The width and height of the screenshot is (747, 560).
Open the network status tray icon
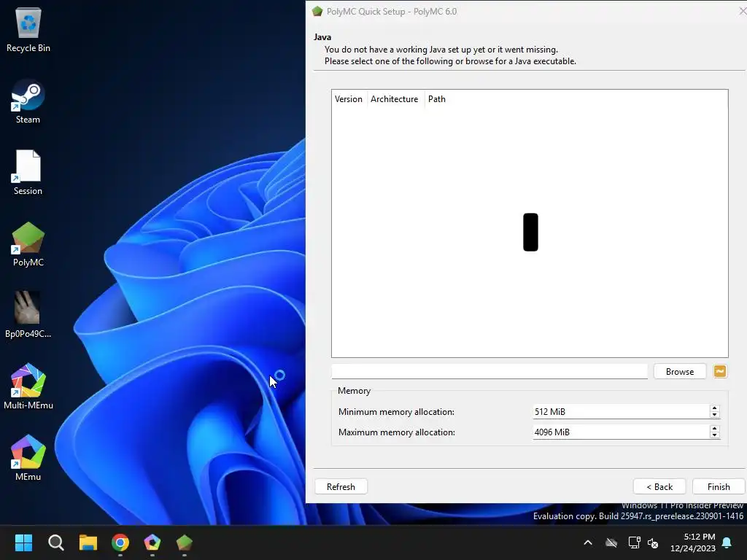(634, 542)
